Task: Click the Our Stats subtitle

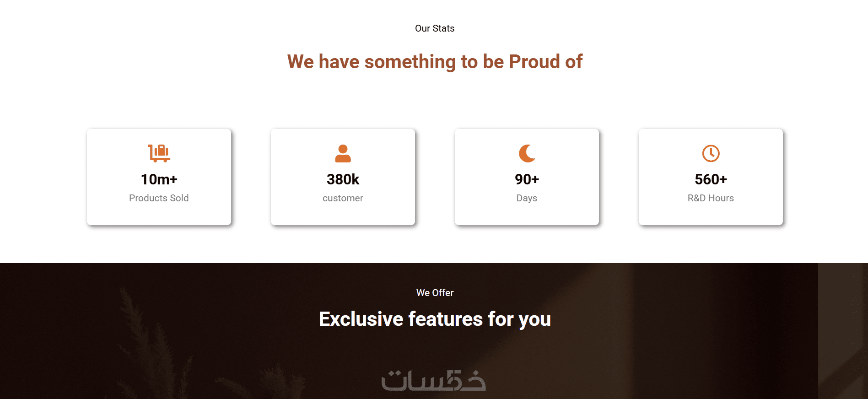Action: tap(435, 28)
